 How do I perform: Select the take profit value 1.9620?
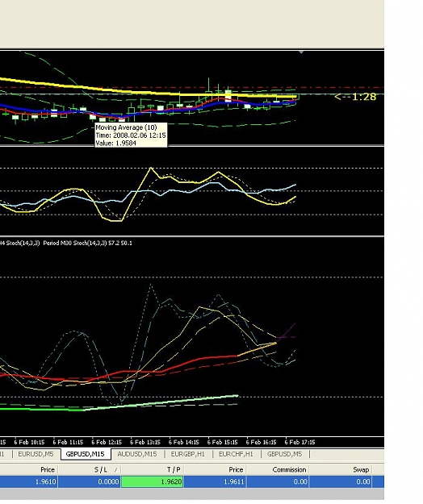152,481
